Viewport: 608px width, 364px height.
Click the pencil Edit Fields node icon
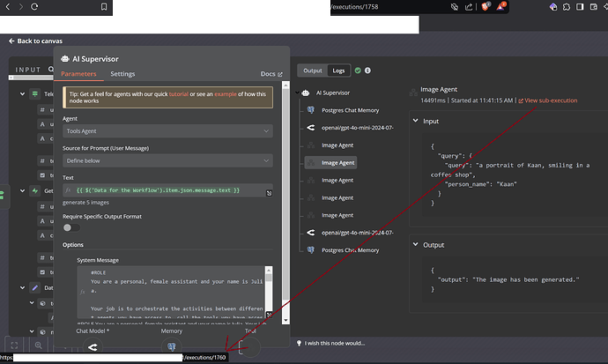pyautogui.click(x=35, y=287)
